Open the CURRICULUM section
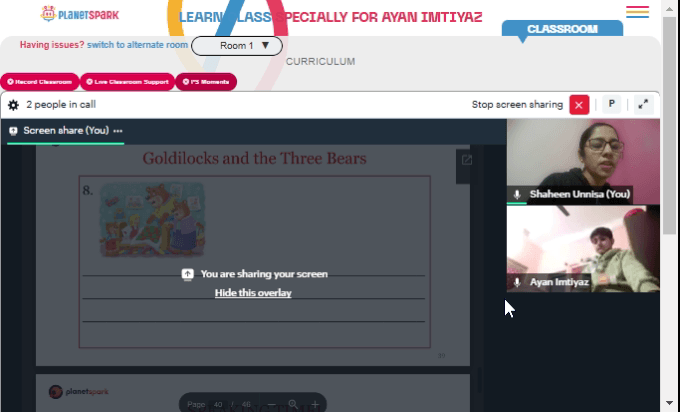This screenshot has width=680, height=412. [320, 62]
